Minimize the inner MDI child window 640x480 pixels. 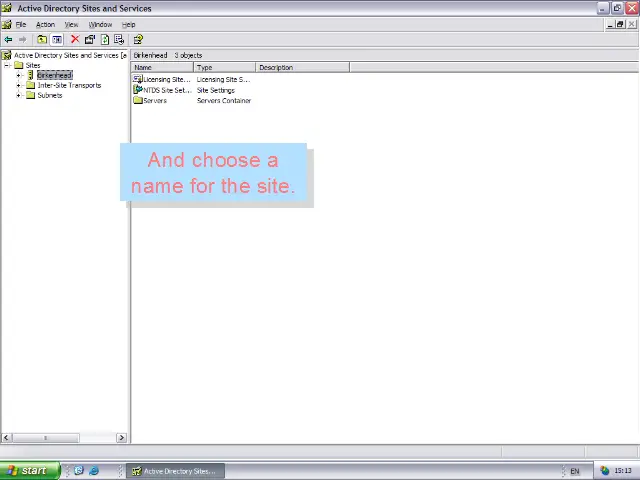pyautogui.click(x=610, y=24)
